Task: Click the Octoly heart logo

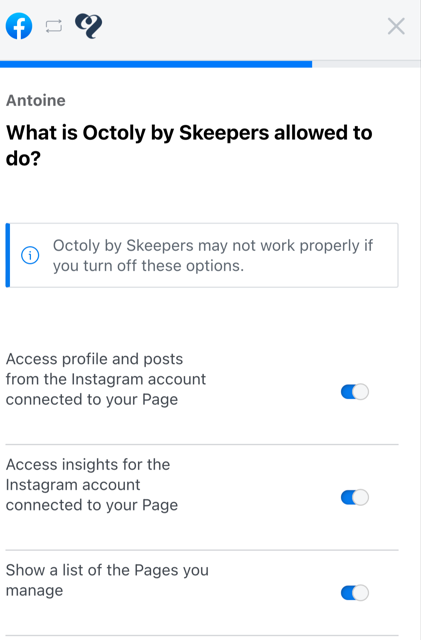Action: (x=89, y=26)
